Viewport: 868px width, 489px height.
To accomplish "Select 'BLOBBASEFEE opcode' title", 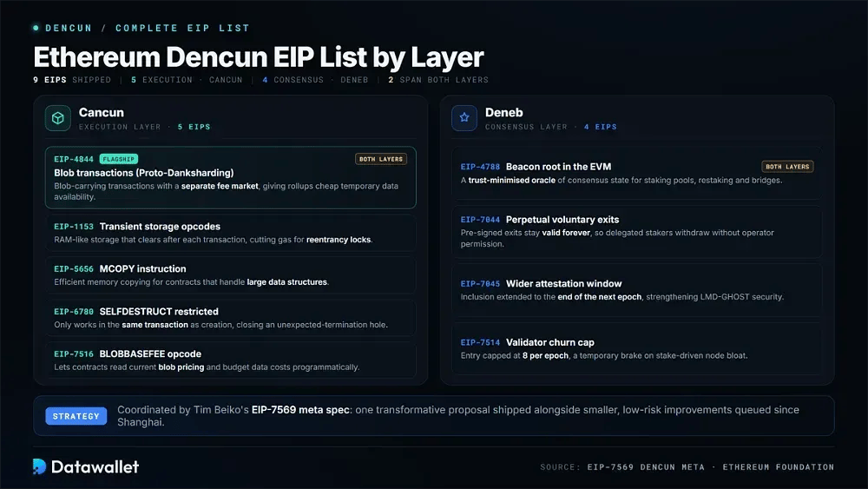I will click(150, 354).
